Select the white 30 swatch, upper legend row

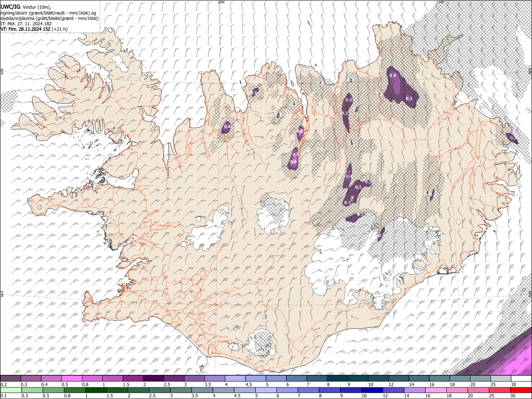point(521,379)
